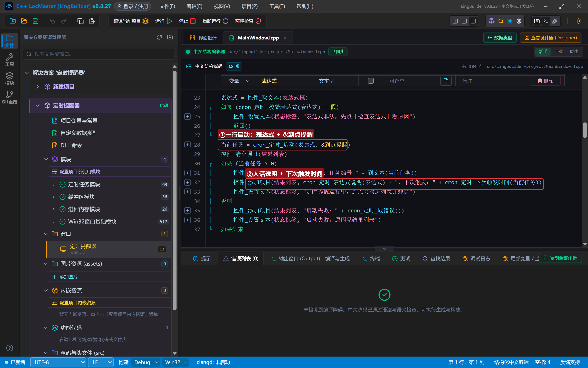Switch to the 界面设计 tab
The image size is (588, 368).
point(203,38)
